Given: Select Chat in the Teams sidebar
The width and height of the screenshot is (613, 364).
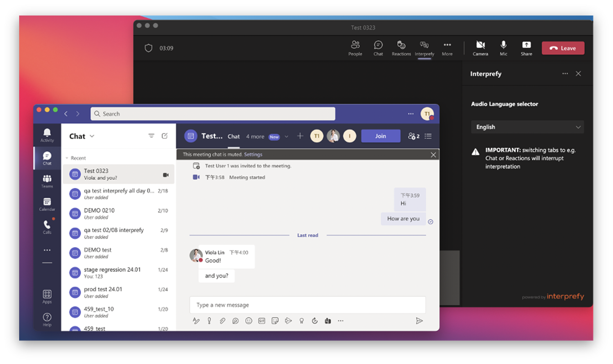Looking at the screenshot, I should pyautogui.click(x=47, y=158).
